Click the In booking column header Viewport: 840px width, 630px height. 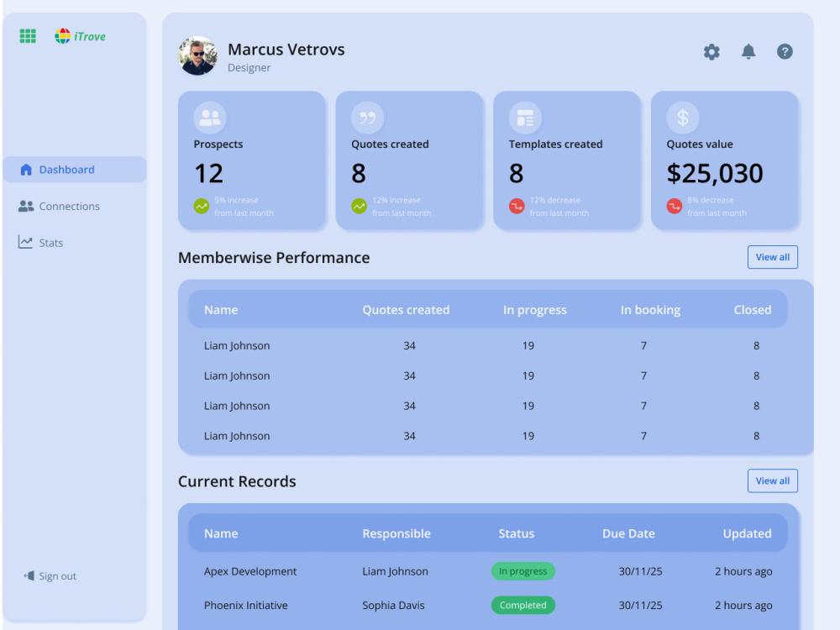[x=650, y=310]
